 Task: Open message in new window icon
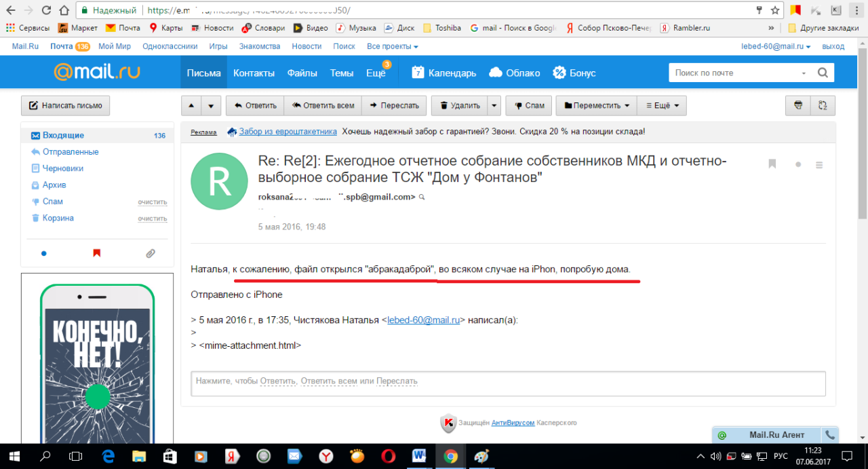tap(823, 106)
